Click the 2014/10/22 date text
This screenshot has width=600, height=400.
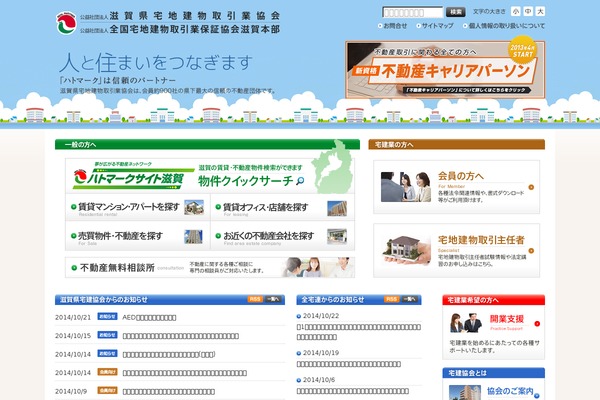[x=321, y=316]
